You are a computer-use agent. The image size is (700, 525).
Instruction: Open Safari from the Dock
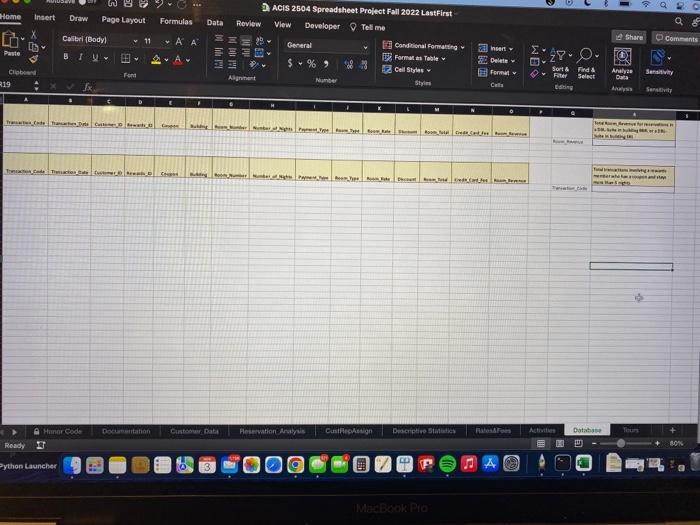pos(273,465)
